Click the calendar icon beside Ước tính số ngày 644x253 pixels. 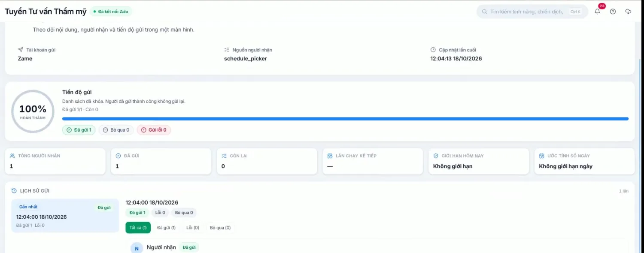[x=542, y=156]
